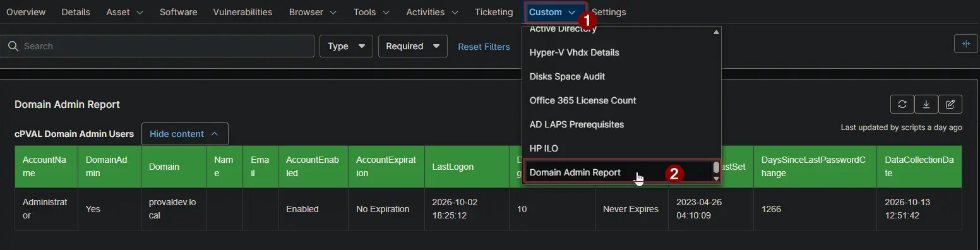
Task: Expand the Asset tab dropdown
Action: point(124,12)
